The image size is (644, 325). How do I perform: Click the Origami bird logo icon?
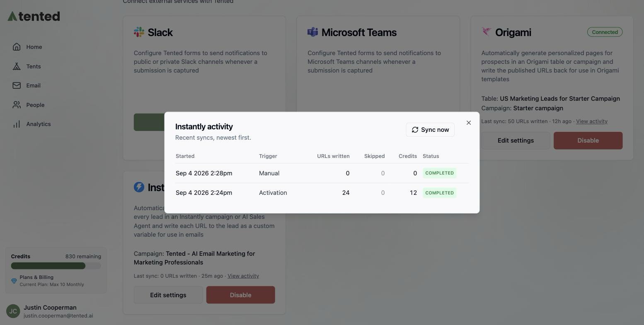click(487, 32)
